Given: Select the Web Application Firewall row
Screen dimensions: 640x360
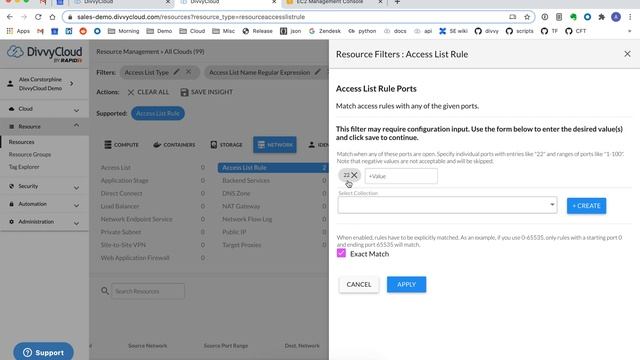Looking at the screenshot, I should click(153, 258).
